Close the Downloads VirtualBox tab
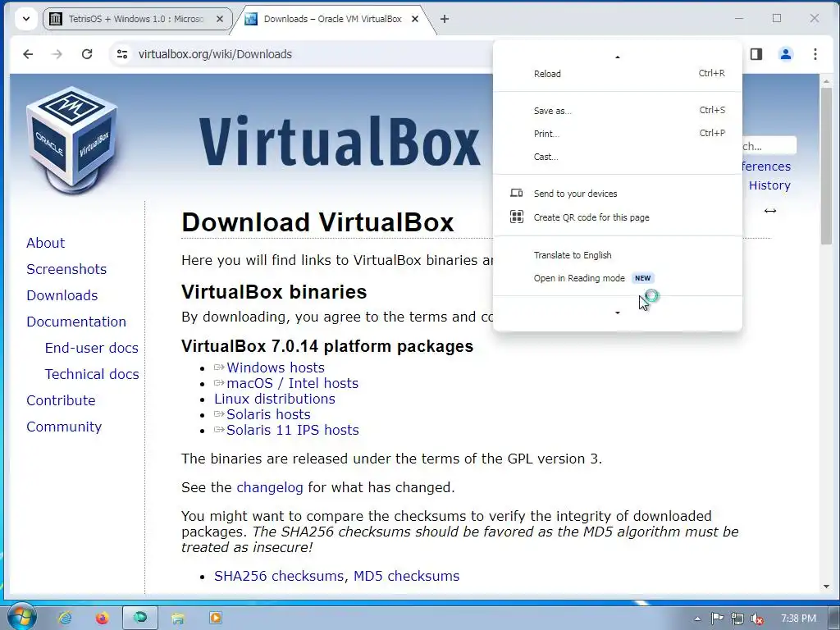This screenshot has width=840, height=630. (x=414, y=20)
